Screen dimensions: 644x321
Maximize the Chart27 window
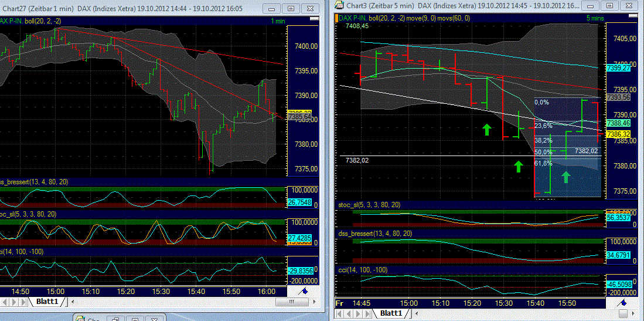(x=291, y=8)
